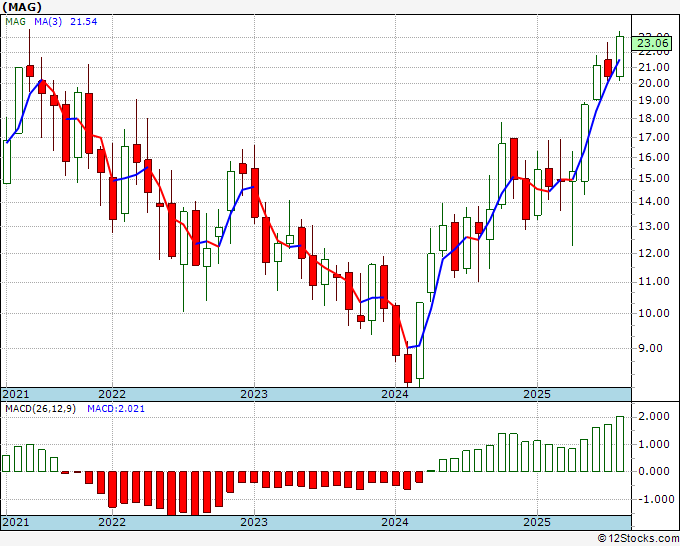Click the 11.00 price axis label
Viewport: 680px width, 546px height.
(654, 281)
